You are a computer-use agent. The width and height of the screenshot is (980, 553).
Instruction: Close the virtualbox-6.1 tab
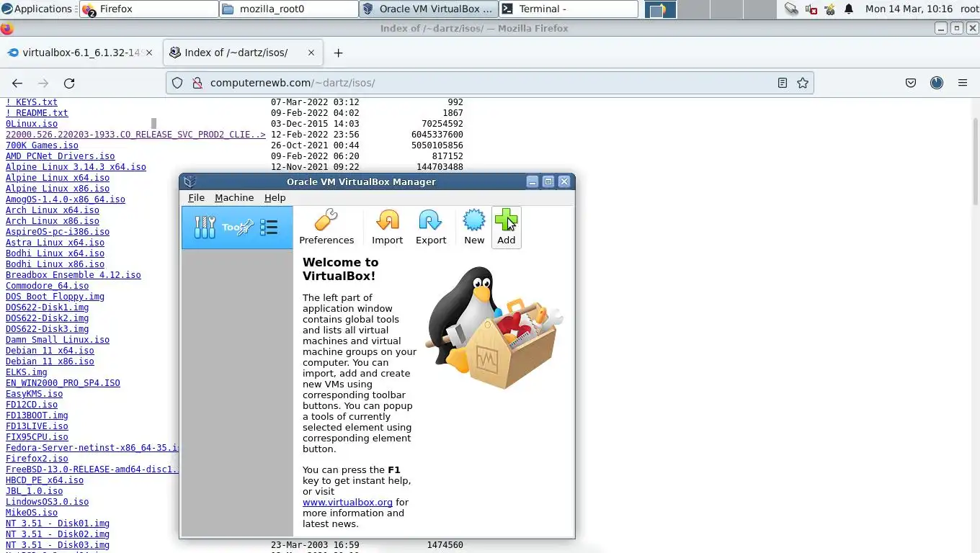click(149, 53)
